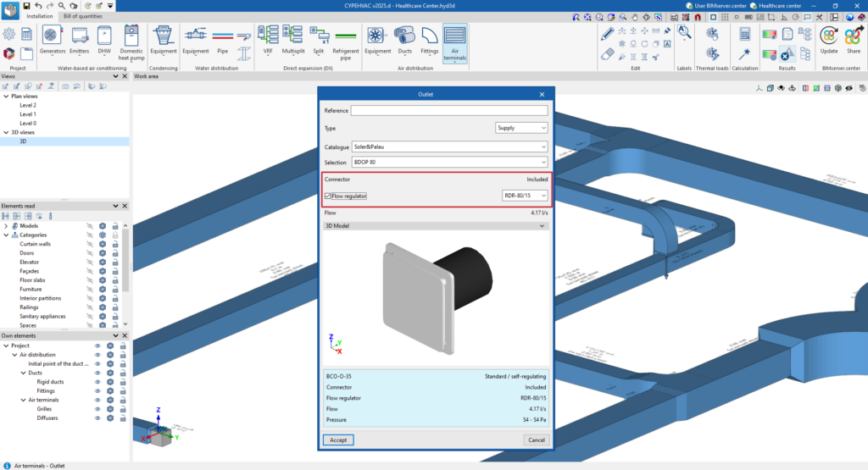868x470 pixels.
Task: Click the Reference input field
Action: pos(449,111)
